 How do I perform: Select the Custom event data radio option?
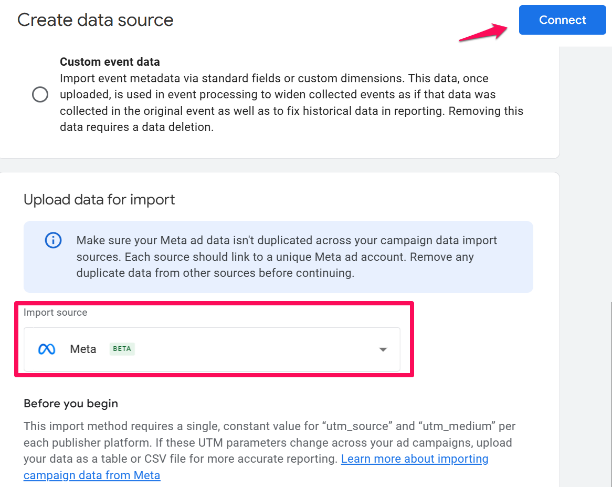point(40,95)
